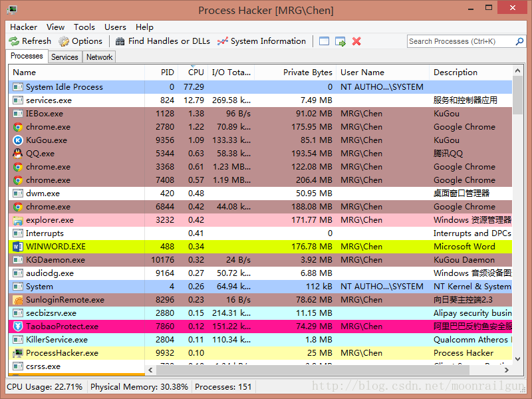
Task: Click the Find Handles or DLLs binoculars icon
Action: pos(120,41)
